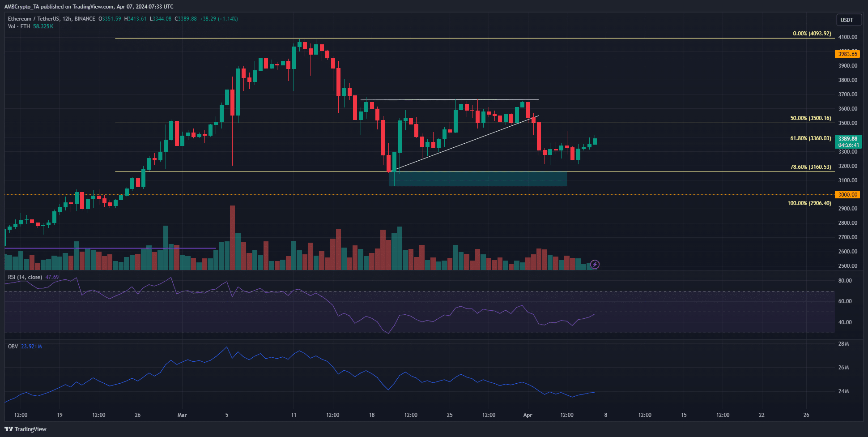The width and height of the screenshot is (868, 437).
Task: Click the 3000.00 orange price label
Action: click(847, 195)
